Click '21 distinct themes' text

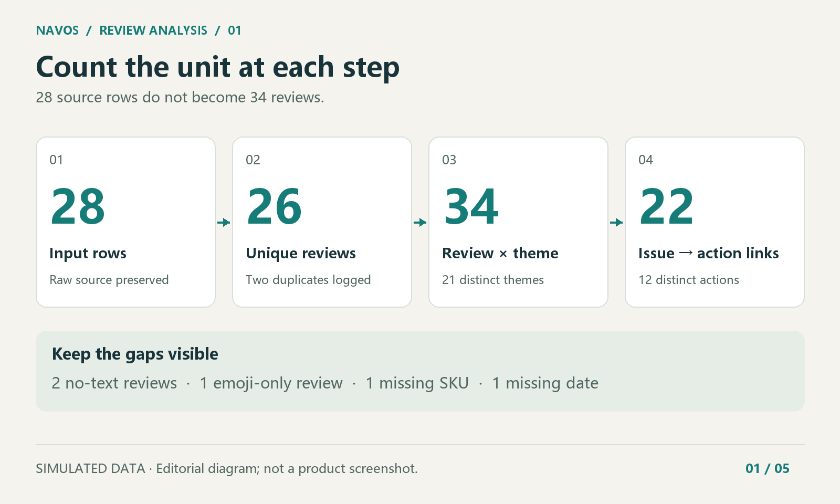[493, 280]
